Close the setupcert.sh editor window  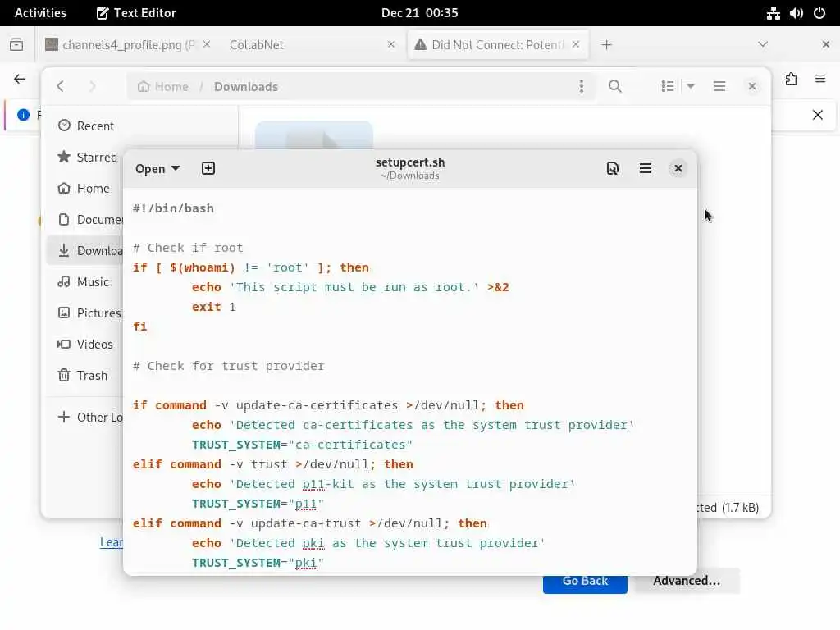pos(678,169)
